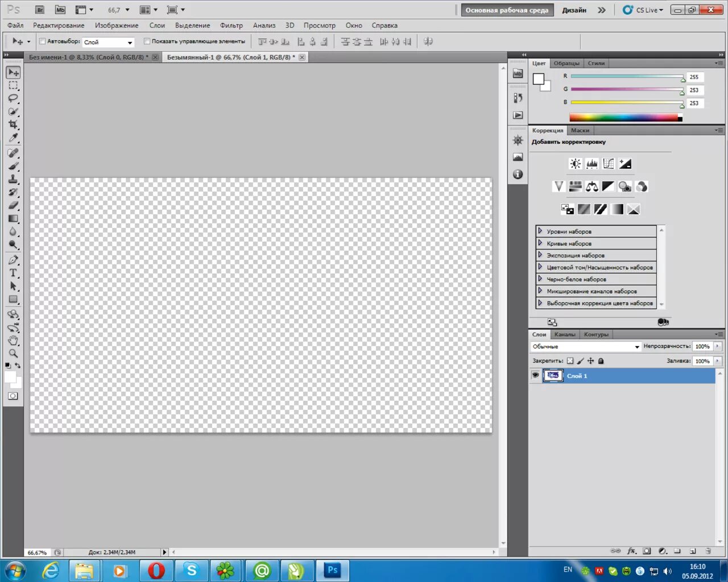Screen dimensions: 728x582
Task: Toggle lock transparent pixels
Action: tap(570, 361)
